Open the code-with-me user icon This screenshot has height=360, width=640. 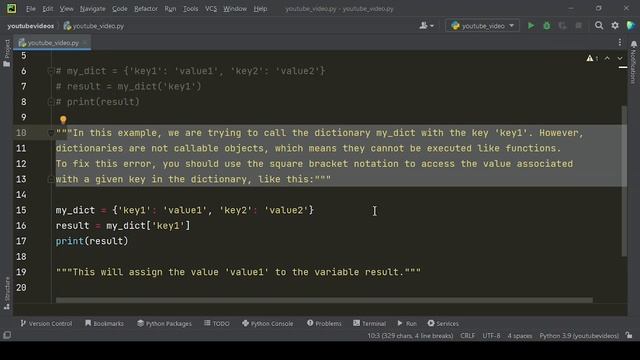(426, 26)
